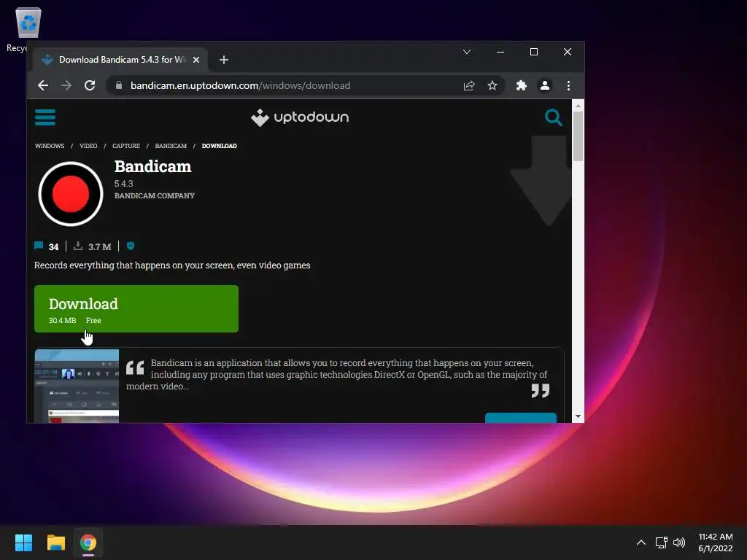Click the scrollbar up arrow
The height and width of the screenshot is (560, 747).
click(x=578, y=106)
